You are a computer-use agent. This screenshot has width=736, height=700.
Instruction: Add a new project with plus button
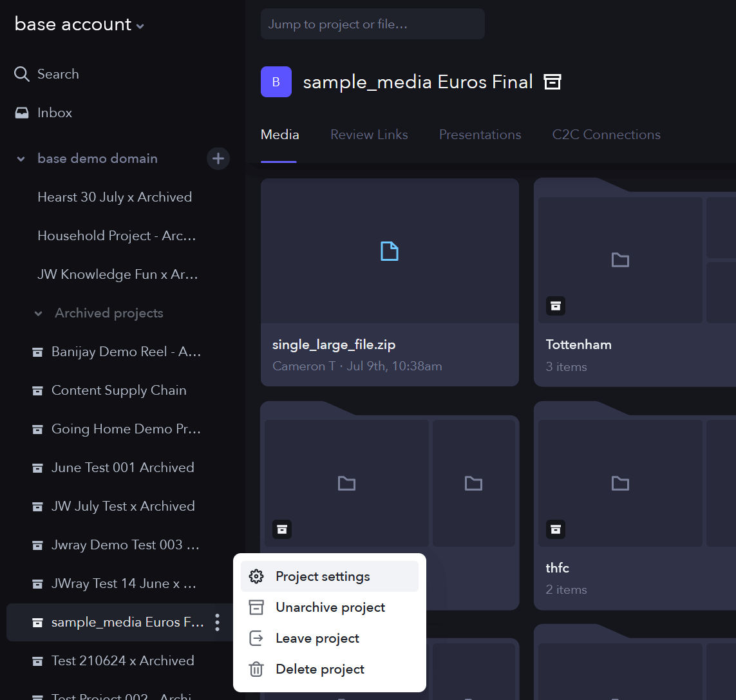[x=218, y=158]
